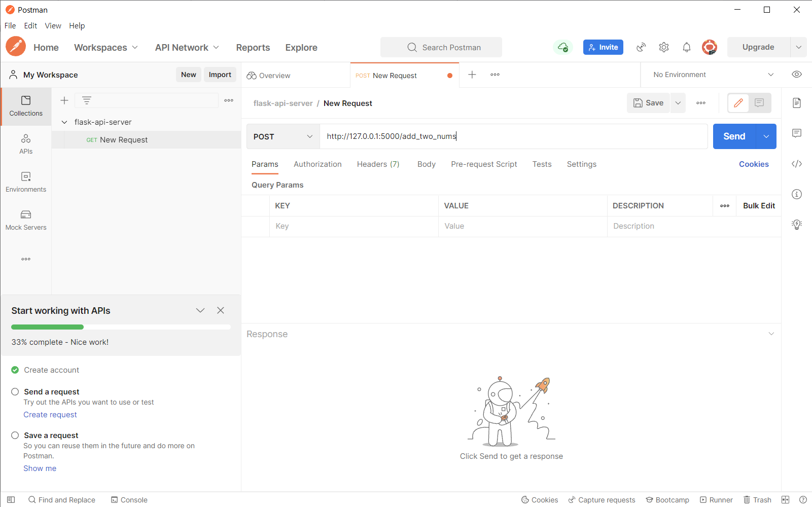The width and height of the screenshot is (812, 507).
Task: Open the Cookies link by params
Action: click(x=754, y=164)
